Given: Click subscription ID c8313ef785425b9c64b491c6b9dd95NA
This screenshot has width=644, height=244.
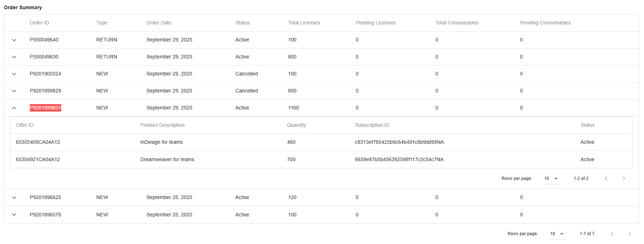Looking at the screenshot, I should [x=399, y=142].
